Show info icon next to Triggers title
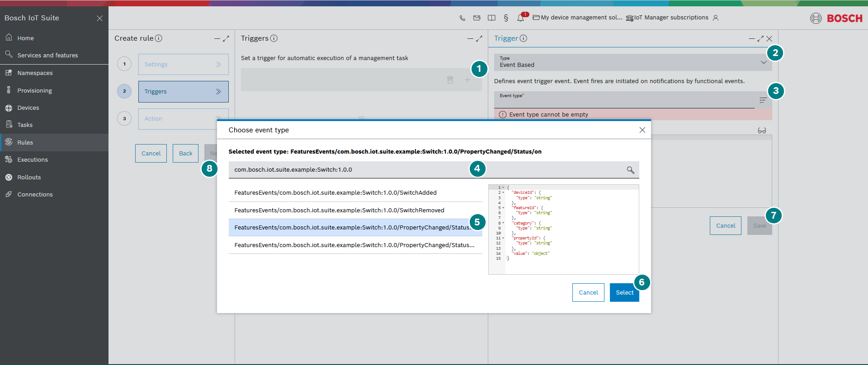 274,38
